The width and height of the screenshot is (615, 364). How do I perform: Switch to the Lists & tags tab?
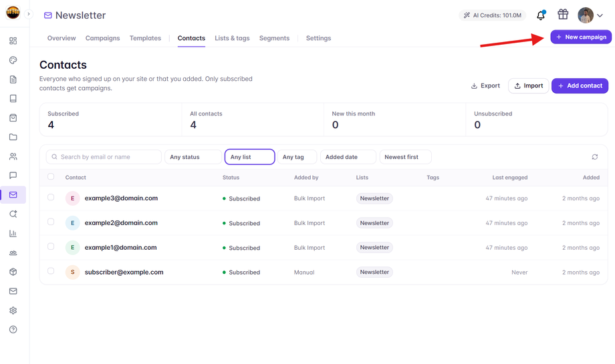[x=232, y=38]
